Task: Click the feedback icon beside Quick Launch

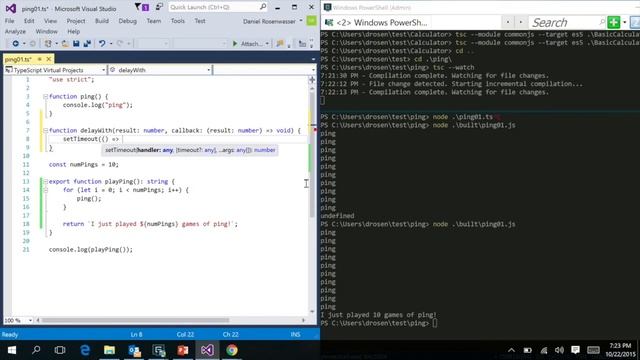Action: tap(159, 7)
